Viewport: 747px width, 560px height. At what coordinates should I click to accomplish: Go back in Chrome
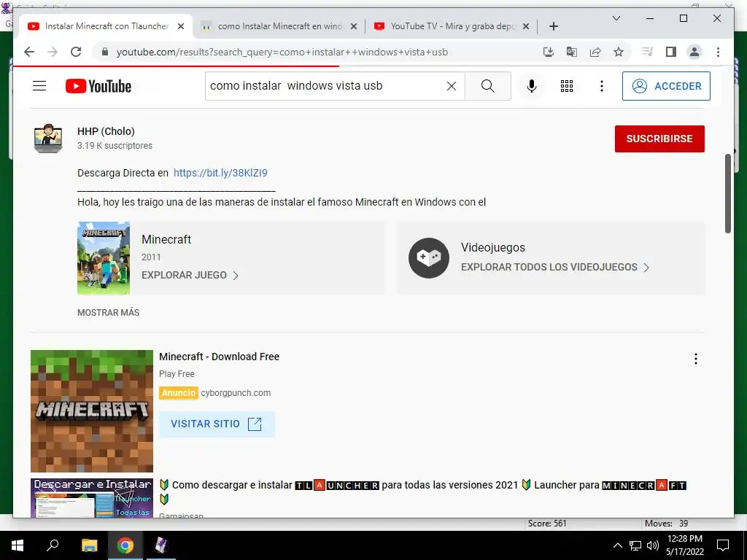[29, 52]
